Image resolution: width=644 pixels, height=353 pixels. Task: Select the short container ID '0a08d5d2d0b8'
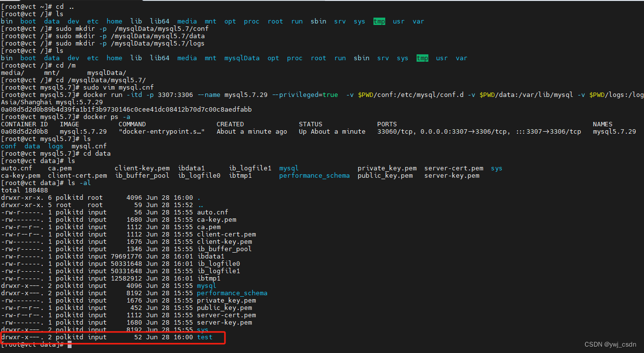[25, 132]
